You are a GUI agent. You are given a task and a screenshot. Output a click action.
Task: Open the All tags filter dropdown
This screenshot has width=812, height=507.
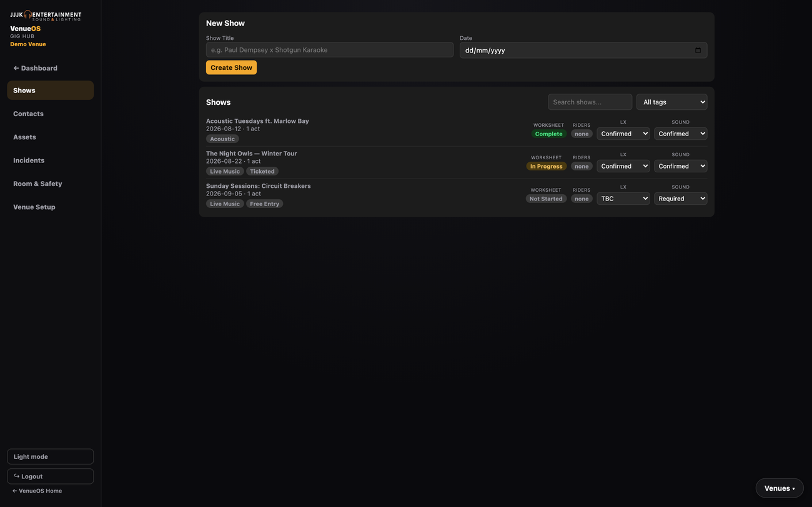click(x=672, y=102)
